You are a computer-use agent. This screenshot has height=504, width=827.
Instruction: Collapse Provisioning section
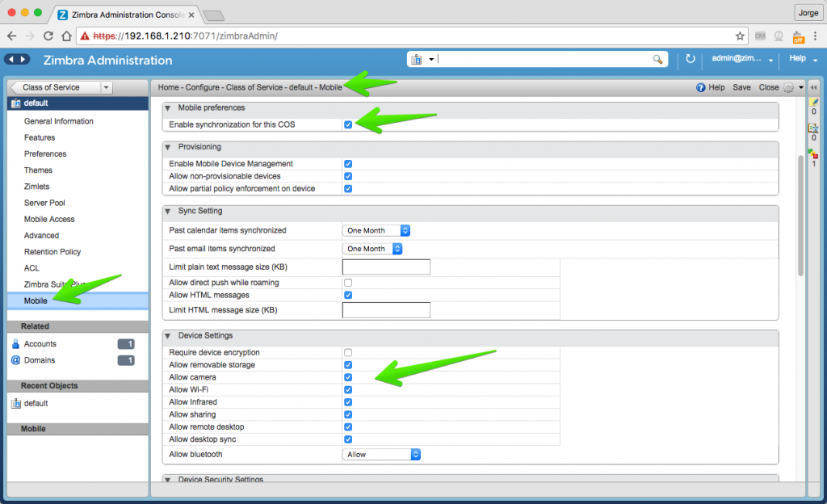(168, 147)
